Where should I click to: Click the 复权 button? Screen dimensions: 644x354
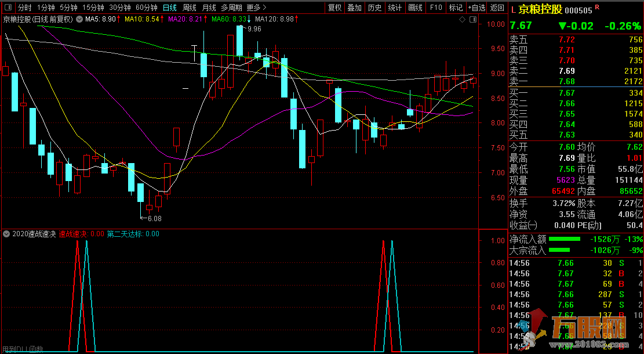(334, 8)
